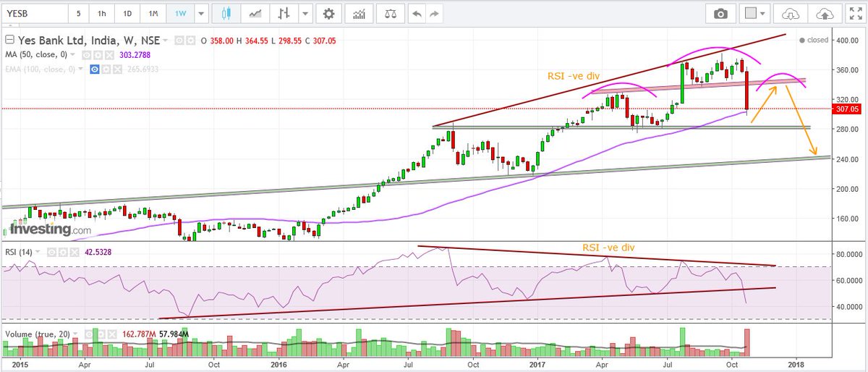Select the 1h interval
Viewport: 868px width, 372px height.
click(102, 14)
